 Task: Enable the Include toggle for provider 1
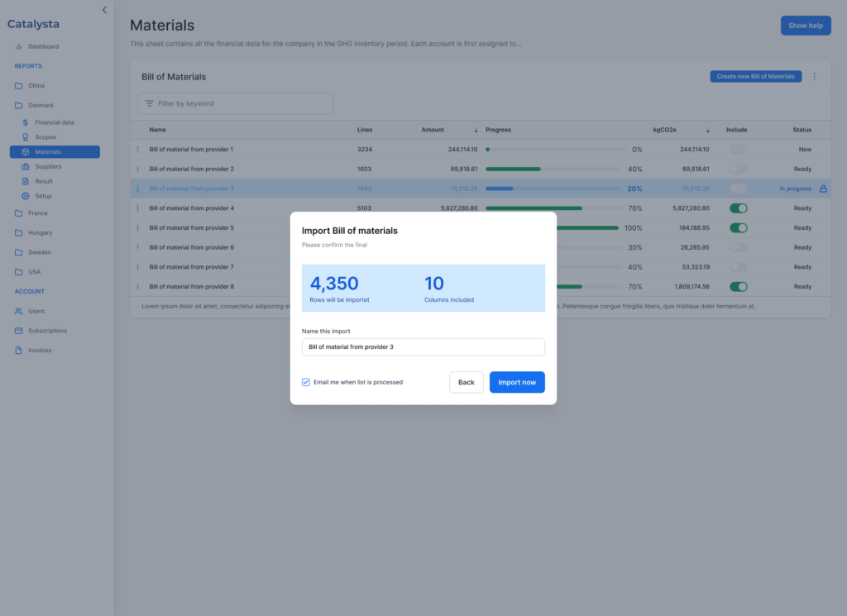point(738,150)
